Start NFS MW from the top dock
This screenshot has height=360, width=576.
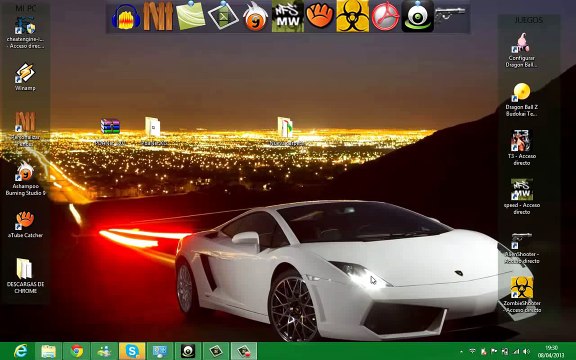(x=288, y=16)
